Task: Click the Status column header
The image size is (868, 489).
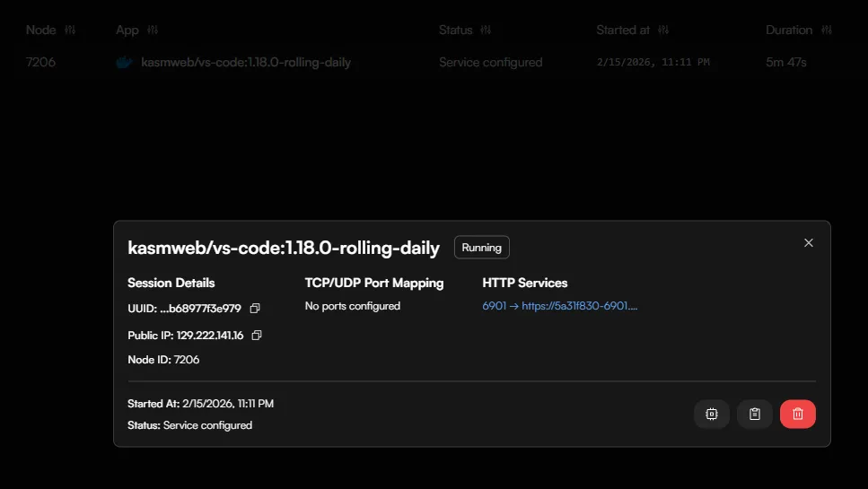Action: click(456, 30)
